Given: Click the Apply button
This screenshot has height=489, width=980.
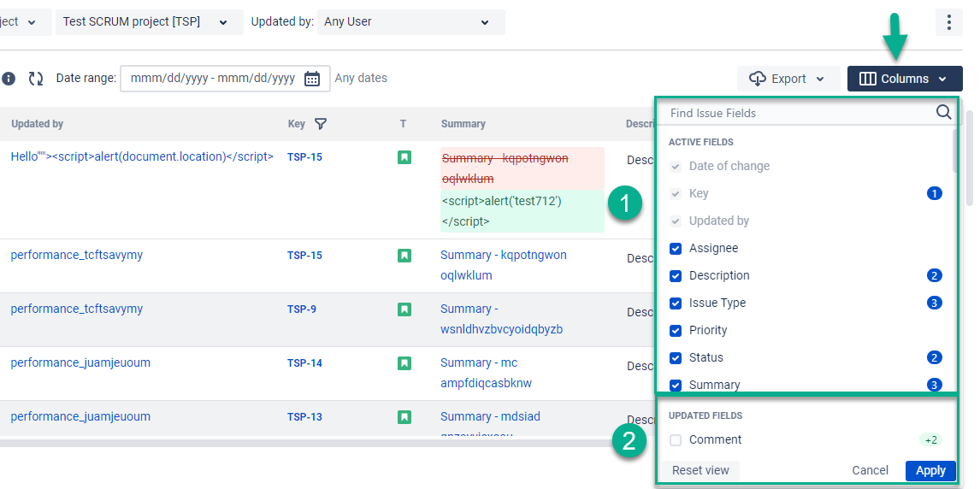Looking at the screenshot, I should (930, 470).
